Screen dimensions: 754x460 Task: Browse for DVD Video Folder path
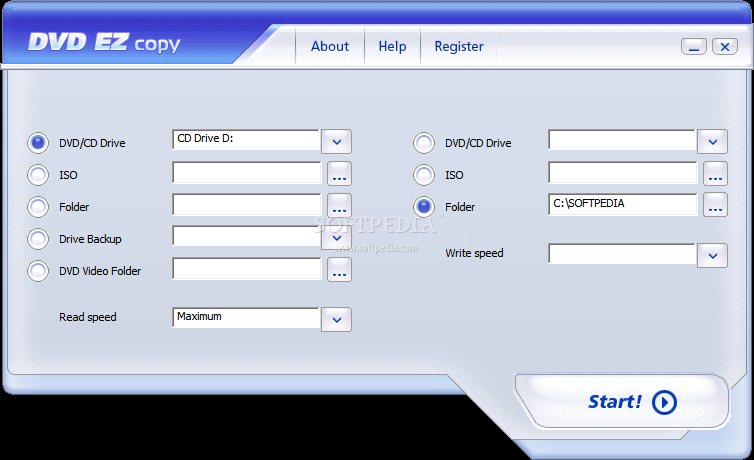339,270
